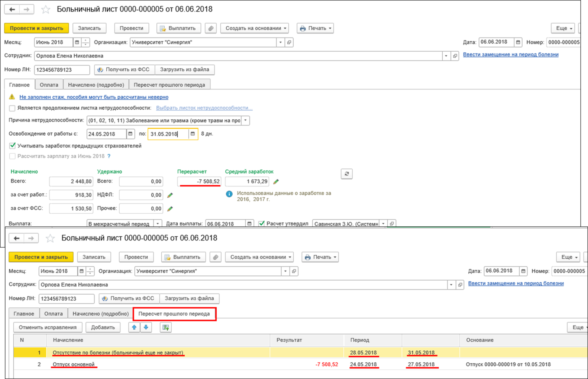Expand Печать dropdown in upper window
Image resolution: width=588 pixels, height=379 pixels.
click(x=315, y=28)
